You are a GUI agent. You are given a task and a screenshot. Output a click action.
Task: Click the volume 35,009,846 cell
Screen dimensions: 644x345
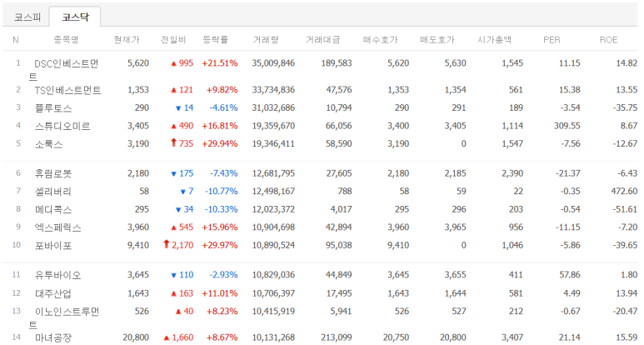(x=273, y=63)
